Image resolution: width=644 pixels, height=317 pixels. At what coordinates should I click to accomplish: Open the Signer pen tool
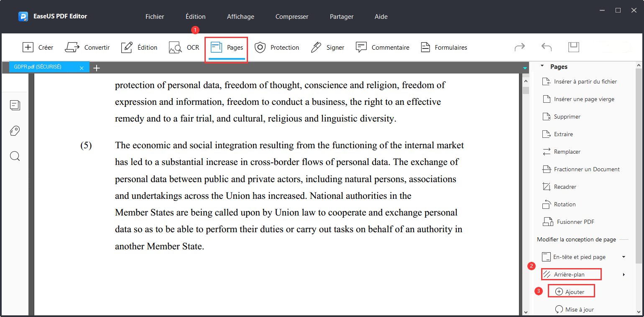[327, 47]
